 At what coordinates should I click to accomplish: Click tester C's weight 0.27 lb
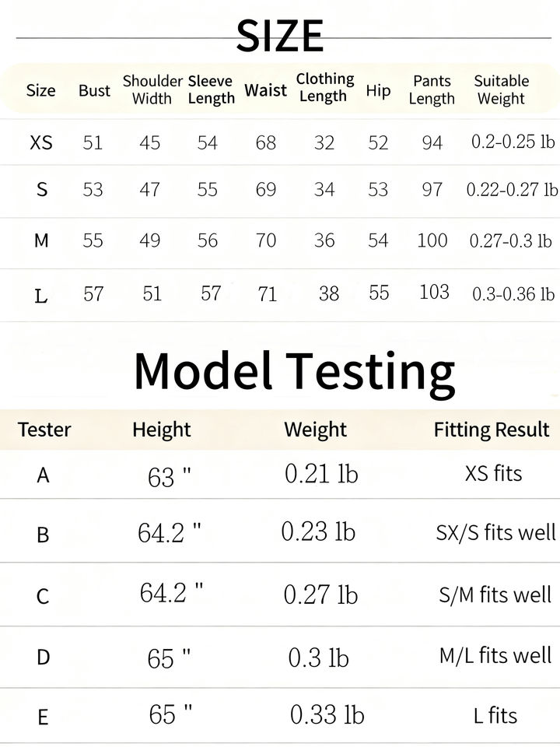(320, 595)
